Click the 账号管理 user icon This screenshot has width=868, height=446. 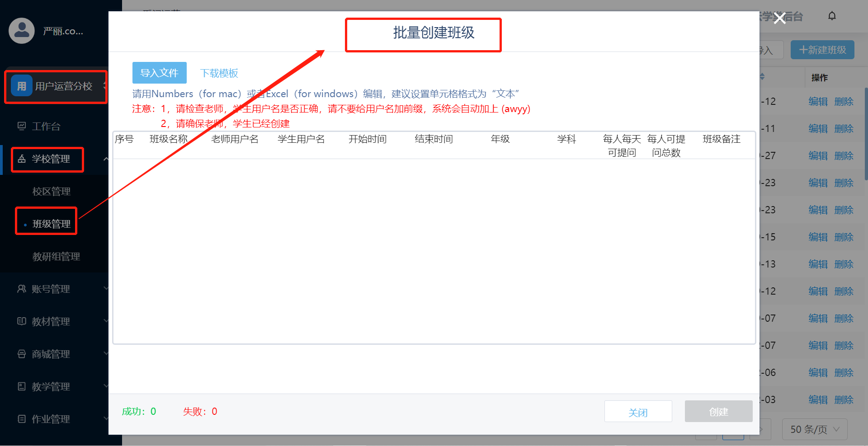pyautogui.click(x=22, y=289)
